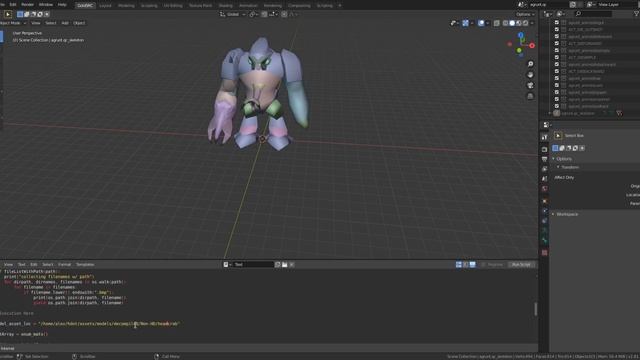Open the Render menu in top bar
Screen dimensions: 640x360
[27, 5]
